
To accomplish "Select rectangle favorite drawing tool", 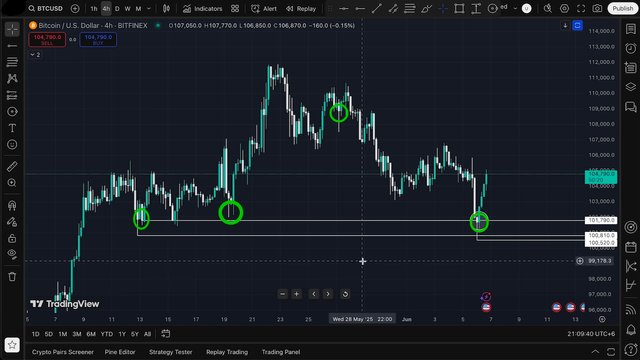I will point(459,9).
